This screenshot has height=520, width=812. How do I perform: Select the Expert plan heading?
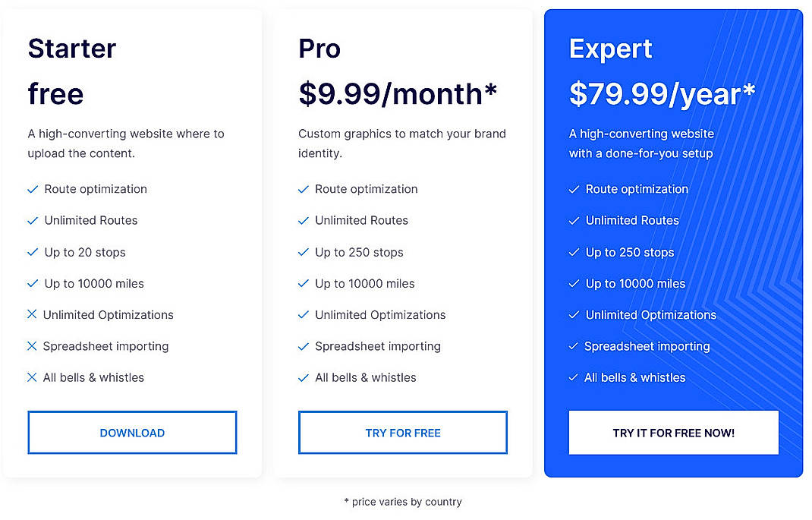click(610, 49)
